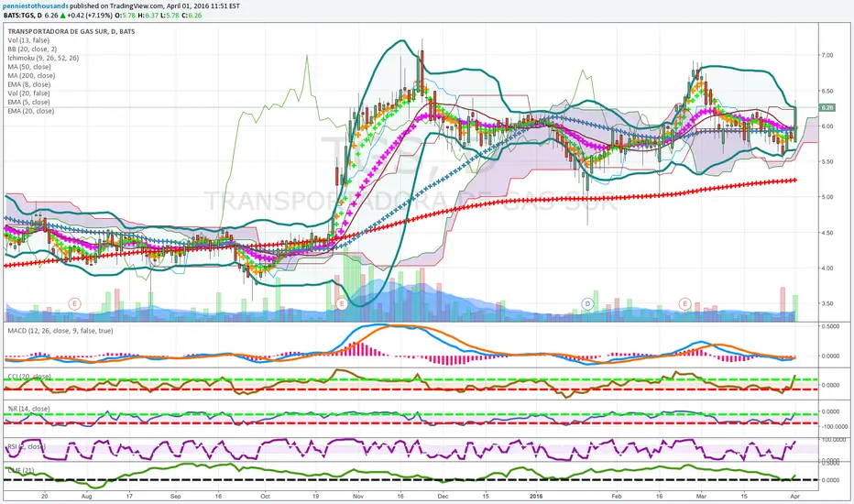Viewport: 854px width, 504px height.
Task: Select the EMA (5, close) indicator label
Action: [29, 102]
